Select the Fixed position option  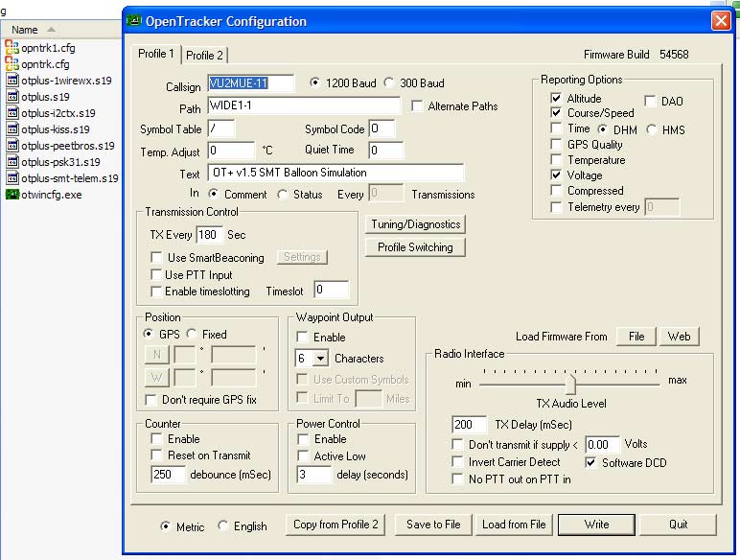(191, 334)
